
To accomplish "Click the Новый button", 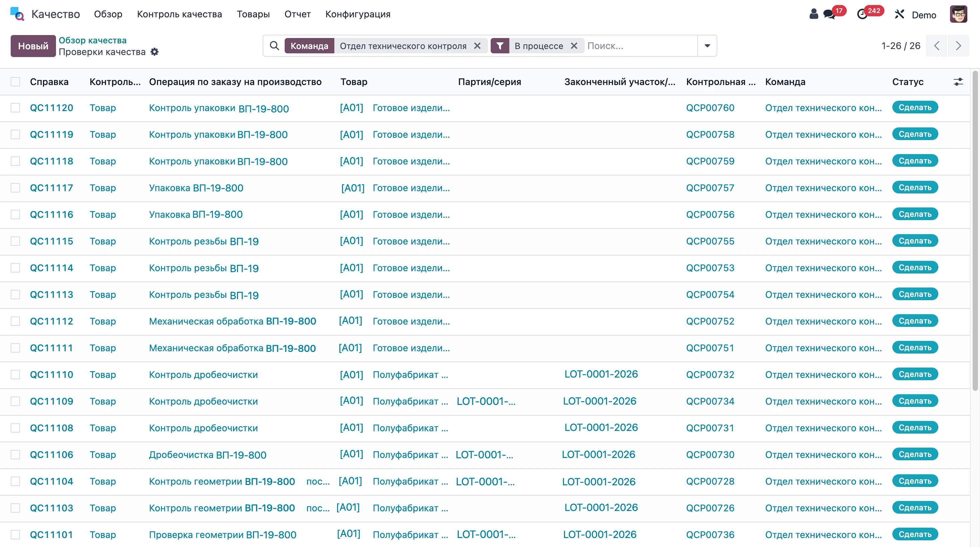I will 33,46.
